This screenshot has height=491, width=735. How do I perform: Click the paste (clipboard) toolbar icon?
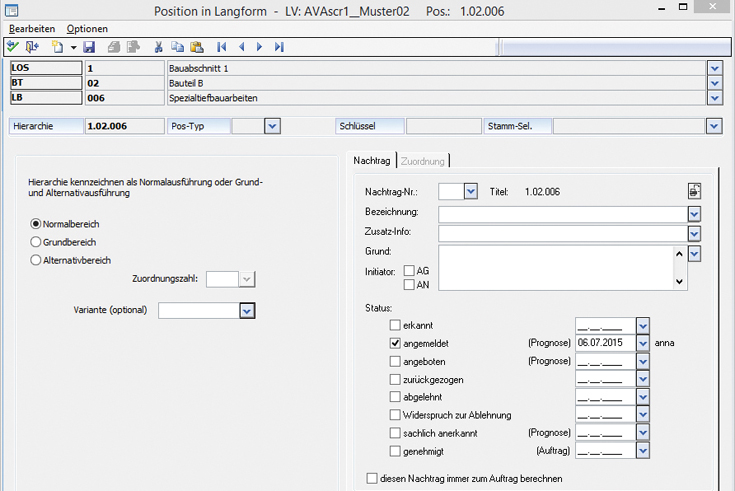click(196, 47)
